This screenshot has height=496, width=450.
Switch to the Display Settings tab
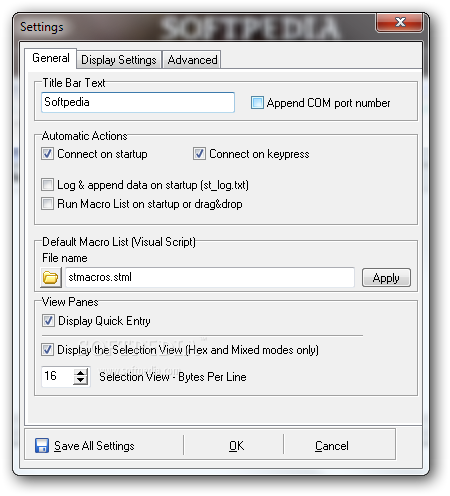119,60
